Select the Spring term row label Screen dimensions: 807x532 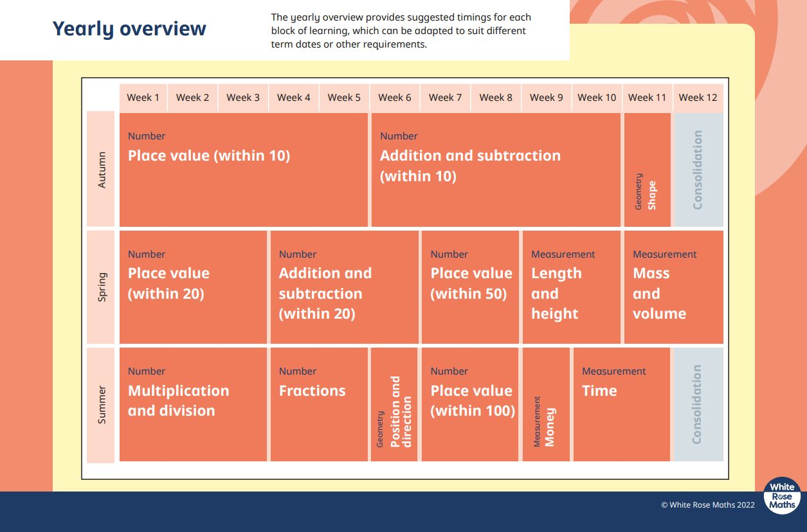pos(101,287)
